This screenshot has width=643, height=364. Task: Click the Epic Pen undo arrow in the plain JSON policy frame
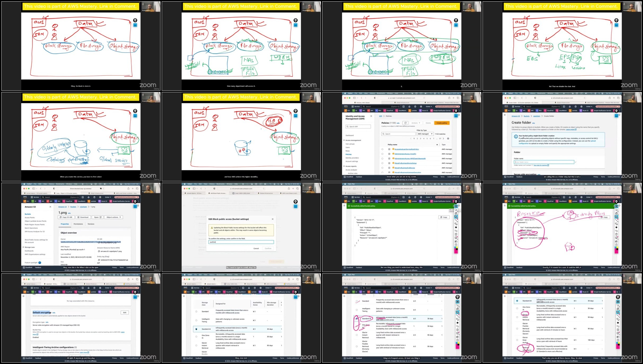pos(456,231)
